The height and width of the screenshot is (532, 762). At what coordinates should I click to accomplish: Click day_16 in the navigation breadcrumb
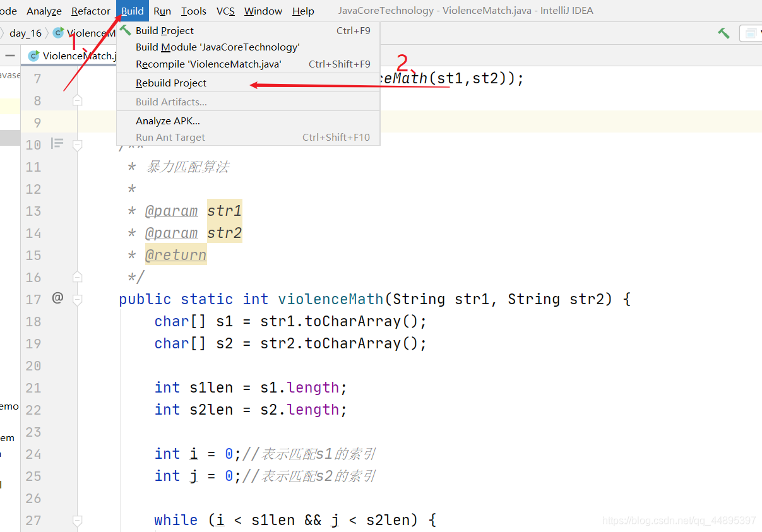(25, 33)
